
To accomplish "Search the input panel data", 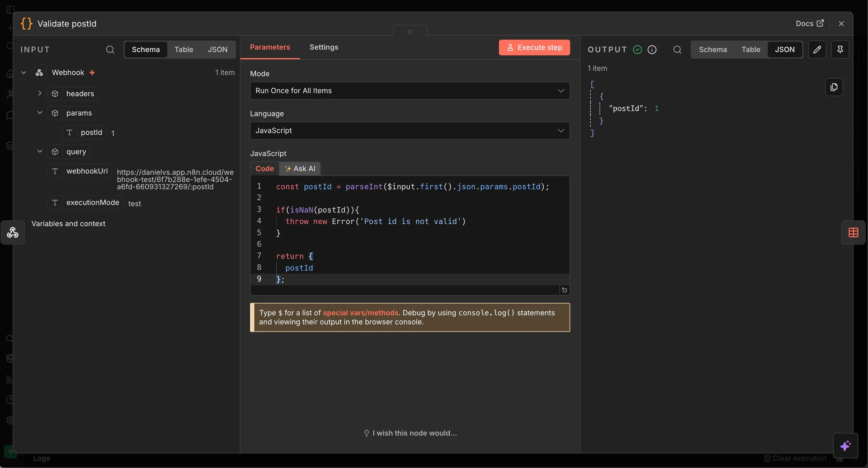I will pyautogui.click(x=110, y=50).
